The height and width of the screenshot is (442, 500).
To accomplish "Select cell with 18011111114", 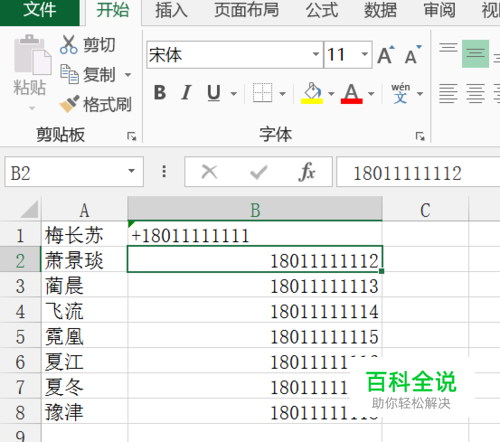I will (255, 311).
